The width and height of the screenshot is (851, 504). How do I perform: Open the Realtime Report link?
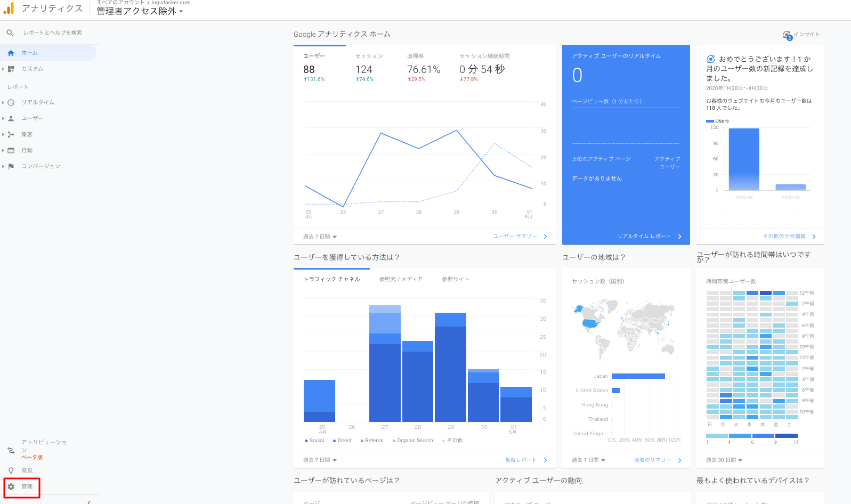[x=650, y=236]
